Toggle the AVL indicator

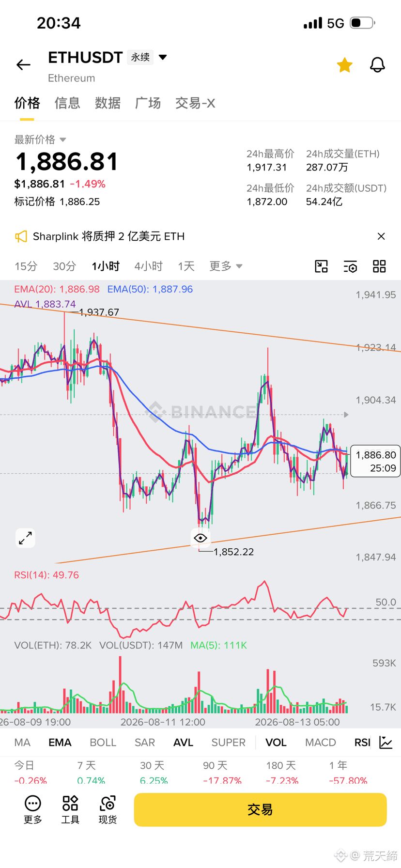tap(184, 743)
